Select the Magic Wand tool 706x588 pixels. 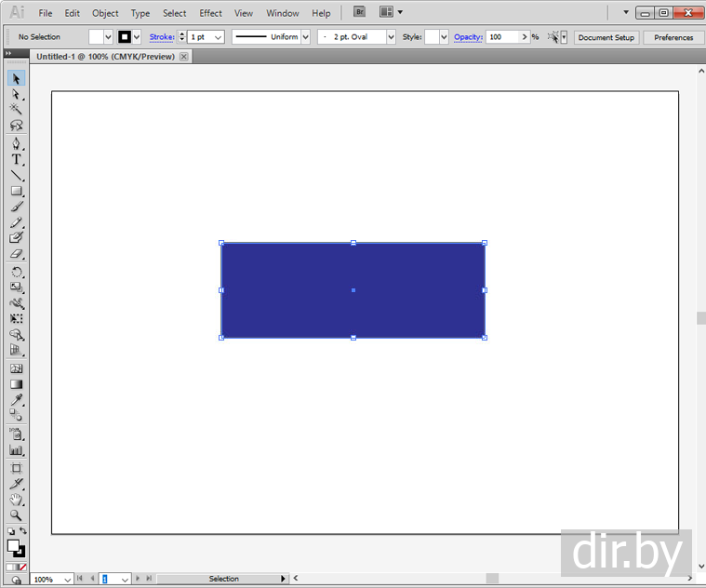[16, 110]
